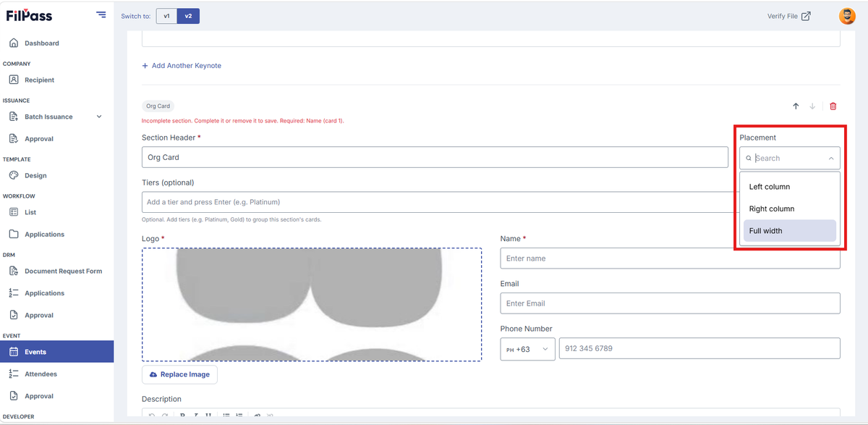The image size is (868, 425).
Task: Click the Org Card section badge
Action: coord(158,106)
